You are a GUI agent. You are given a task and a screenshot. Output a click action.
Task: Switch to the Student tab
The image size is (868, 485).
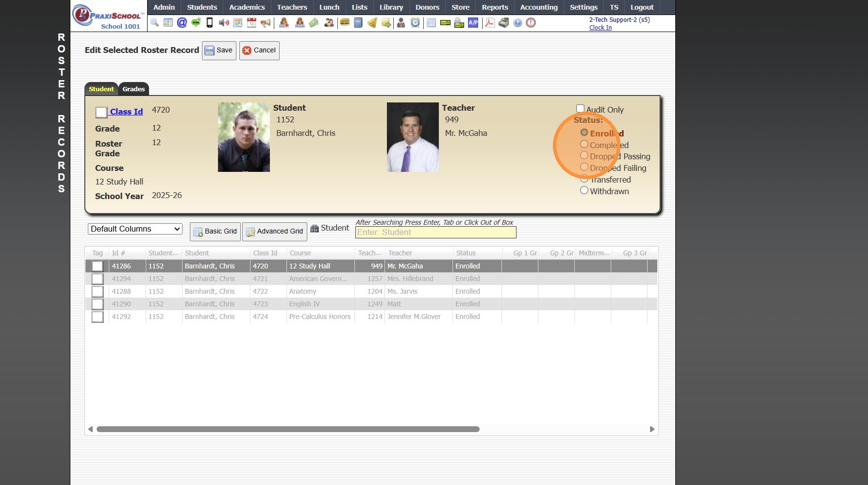(101, 89)
